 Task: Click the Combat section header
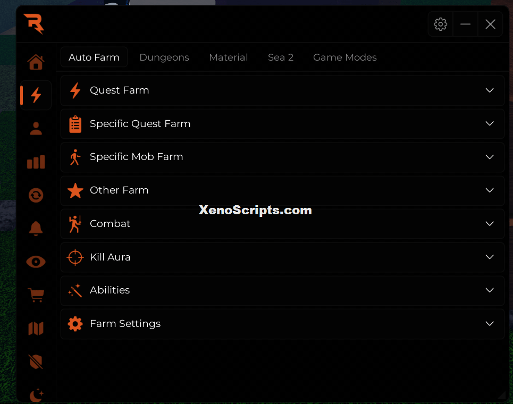click(x=282, y=224)
